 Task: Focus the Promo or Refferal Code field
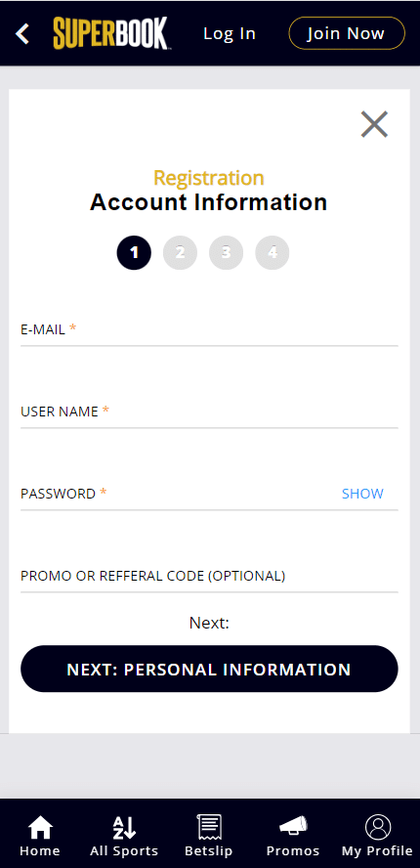(x=209, y=577)
